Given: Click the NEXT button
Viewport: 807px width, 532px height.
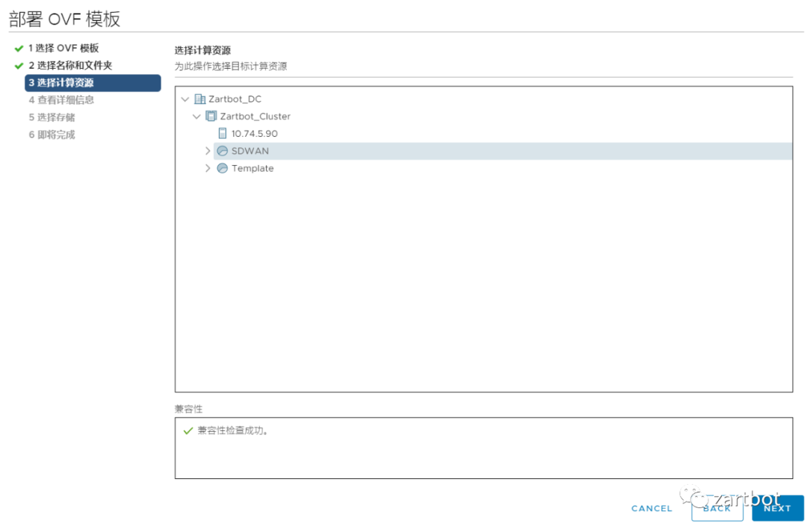Looking at the screenshot, I should [x=778, y=508].
